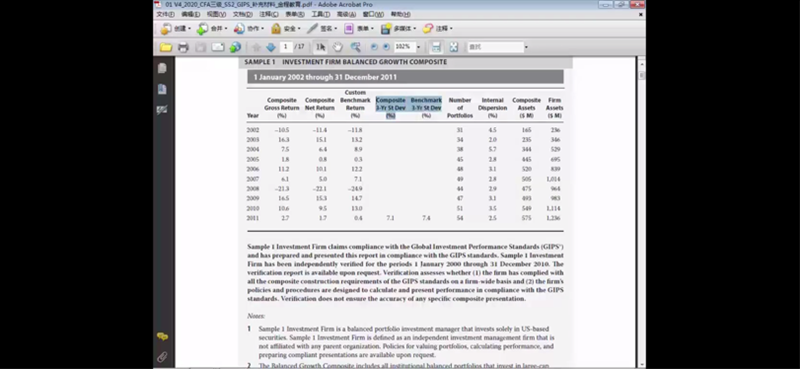
Task: Open the 文件 (File) menu
Action: 165,14
